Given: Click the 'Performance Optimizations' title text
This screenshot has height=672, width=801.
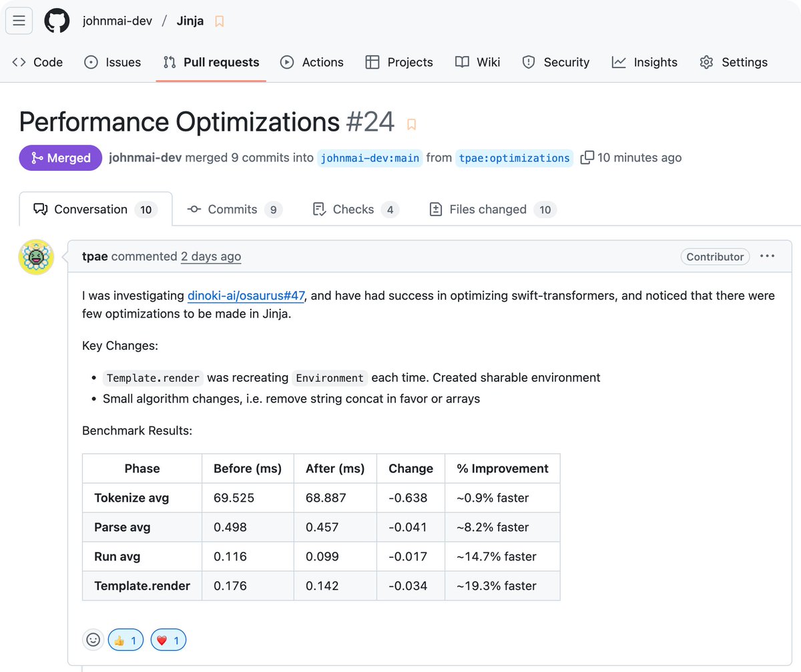Looking at the screenshot, I should pyautogui.click(x=180, y=123).
